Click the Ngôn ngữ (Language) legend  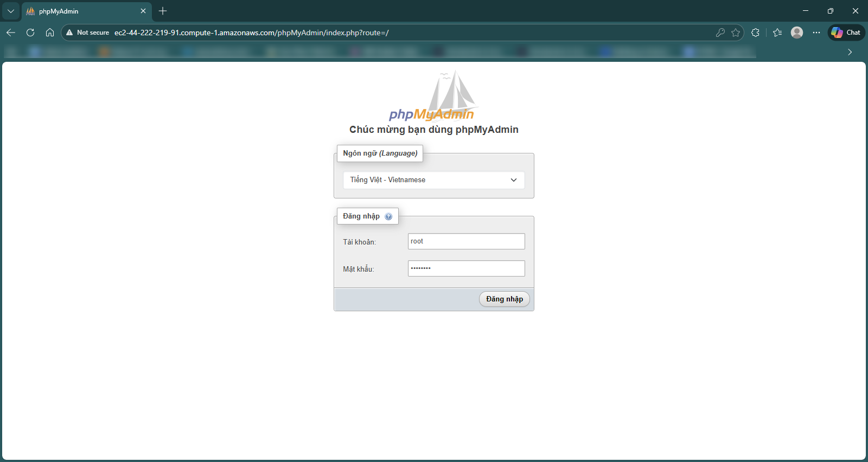pos(380,153)
